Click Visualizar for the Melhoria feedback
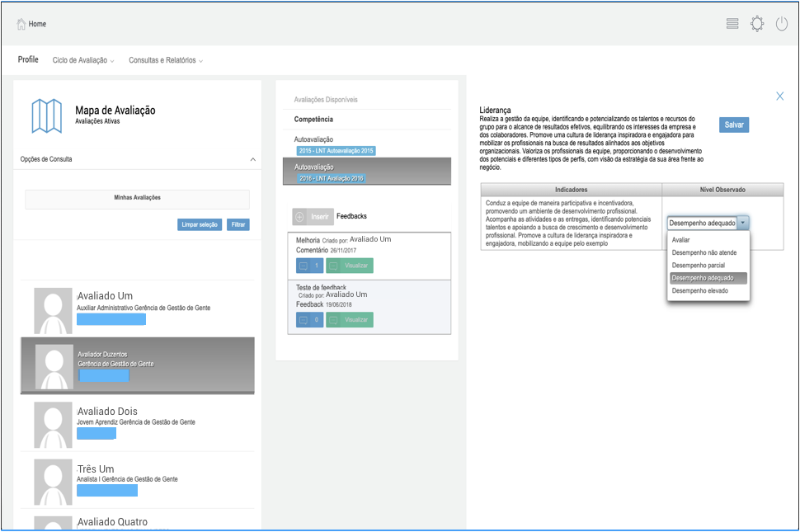The height and width of the screenshot is (532, 800). coord(350,266)
